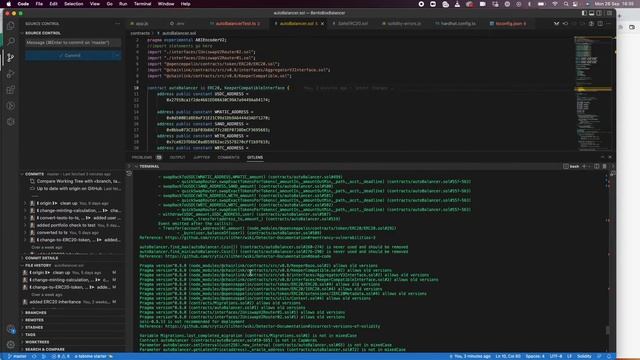Open the Wi-Fi menu bar icon
The width and height of the screenshot is (640, 360).
click(x=555, y=4)
